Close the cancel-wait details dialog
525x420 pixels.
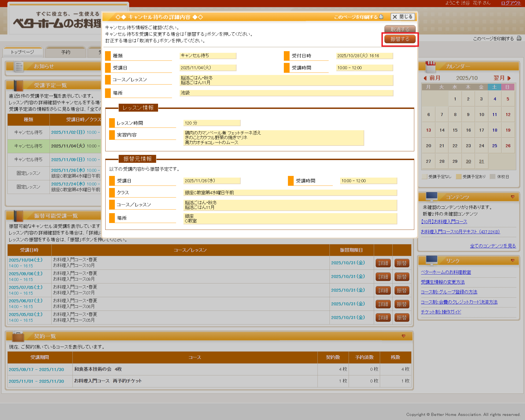[x=402, y=17]
